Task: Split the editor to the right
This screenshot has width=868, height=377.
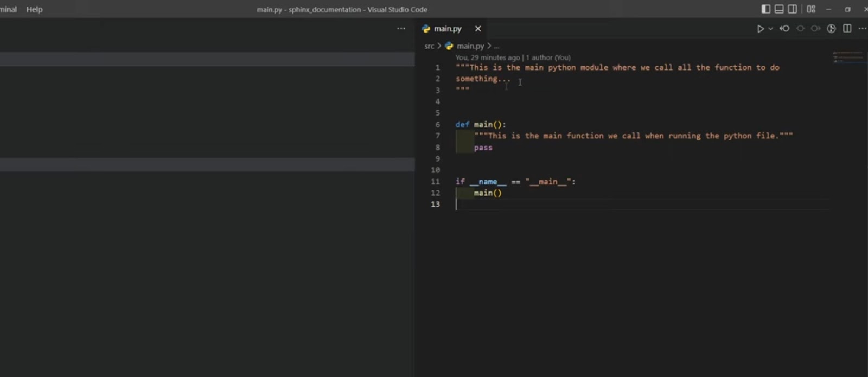Action: [x=847, y=29]
